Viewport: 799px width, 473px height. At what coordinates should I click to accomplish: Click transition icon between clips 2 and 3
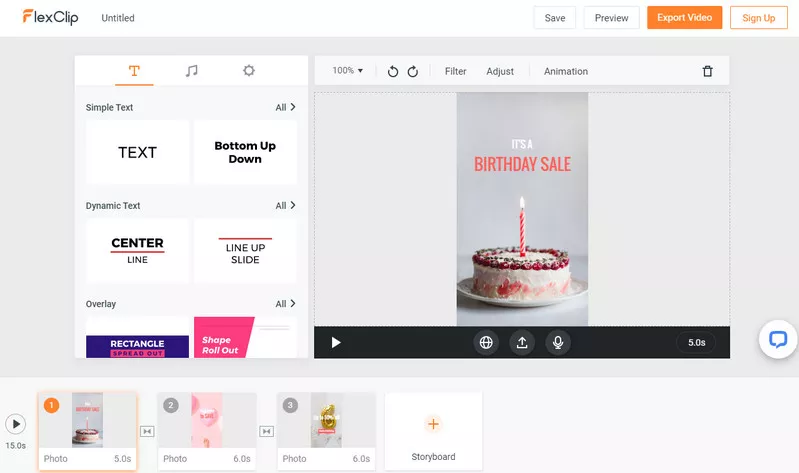tap(267, 432)
